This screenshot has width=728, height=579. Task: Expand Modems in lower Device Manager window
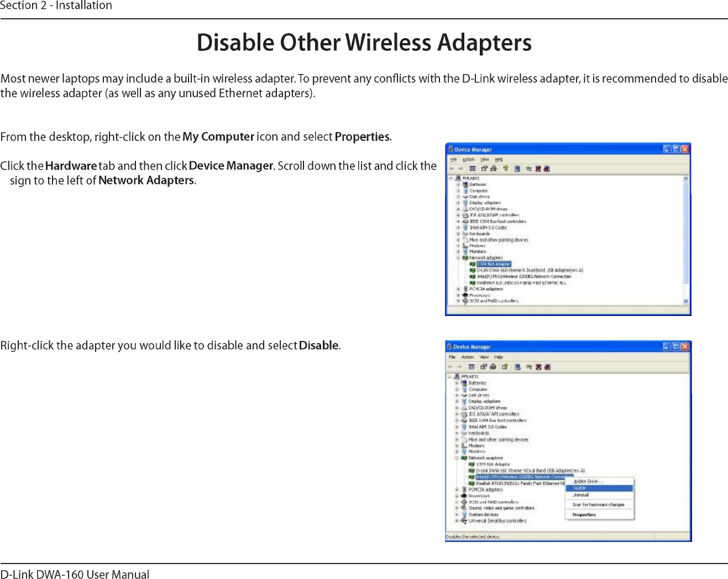[457, 445]
